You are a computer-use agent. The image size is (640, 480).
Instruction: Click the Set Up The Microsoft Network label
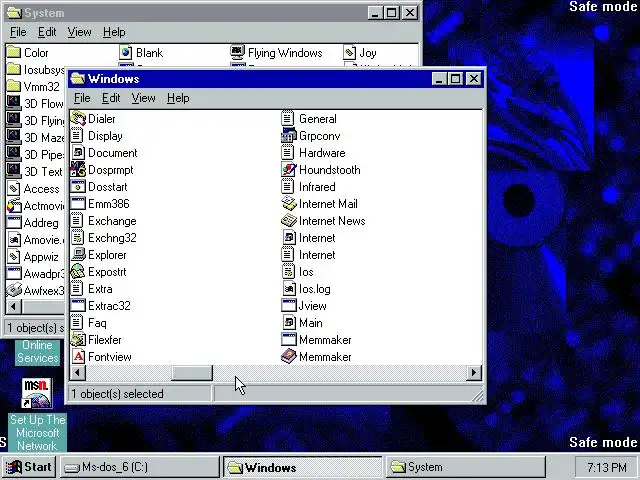(x=38, y=433)
